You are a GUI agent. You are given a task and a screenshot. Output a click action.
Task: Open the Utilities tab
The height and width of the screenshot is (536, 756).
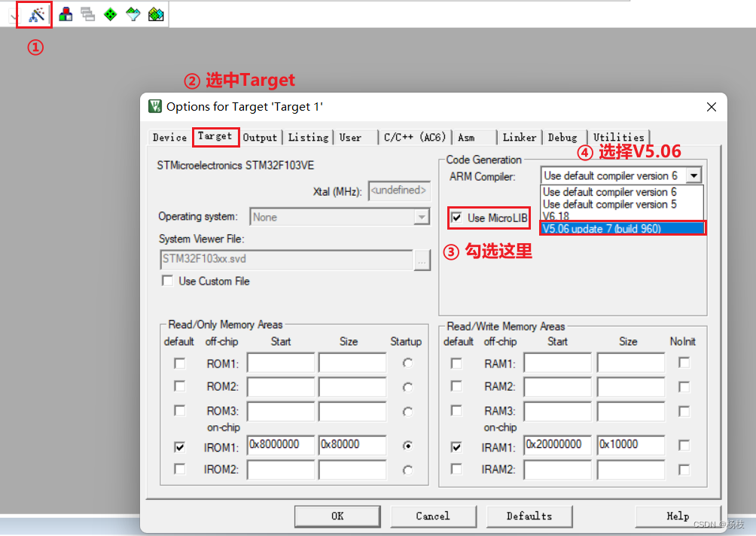(619, 137)
